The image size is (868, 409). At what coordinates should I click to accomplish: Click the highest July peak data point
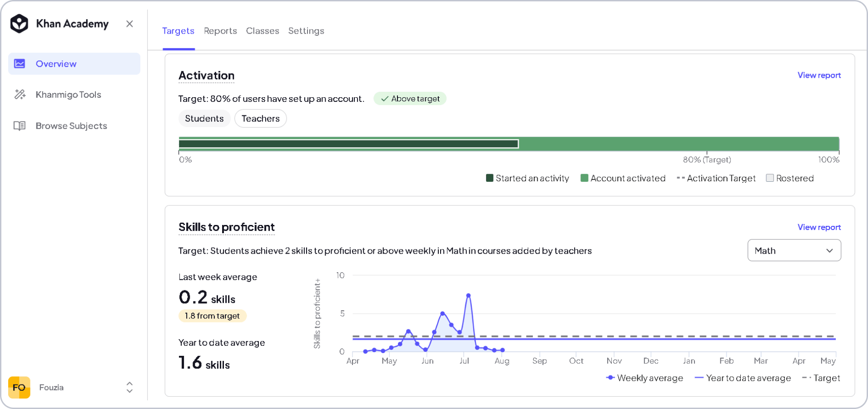pos(468,295)
